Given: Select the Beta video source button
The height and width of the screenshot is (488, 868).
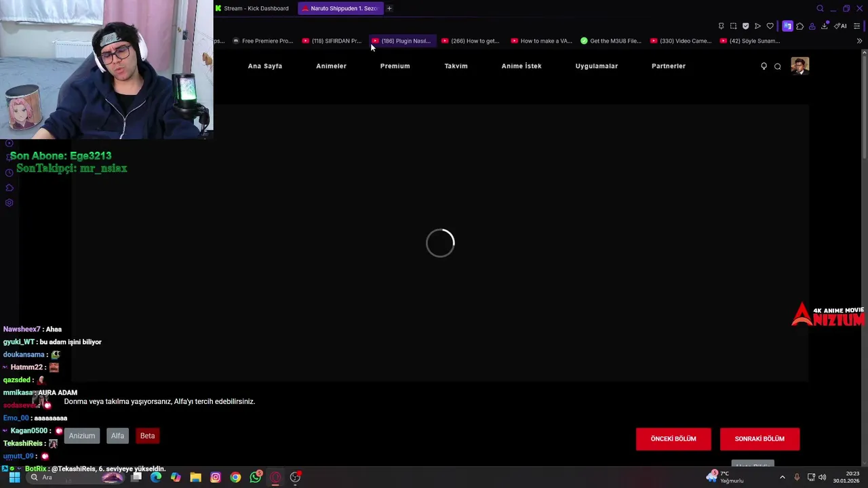Looking at the screenshot, I should tap(147, 436).
